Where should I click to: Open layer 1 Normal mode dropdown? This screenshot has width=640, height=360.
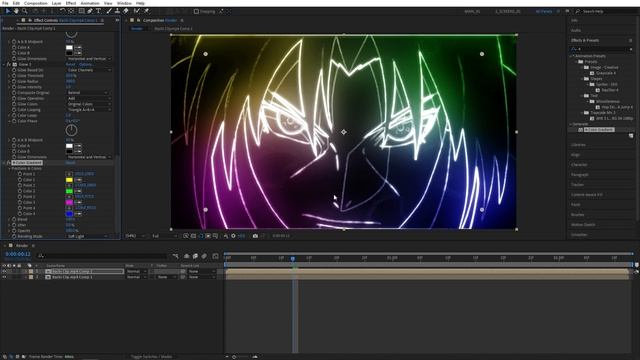(x=135, y=271)
